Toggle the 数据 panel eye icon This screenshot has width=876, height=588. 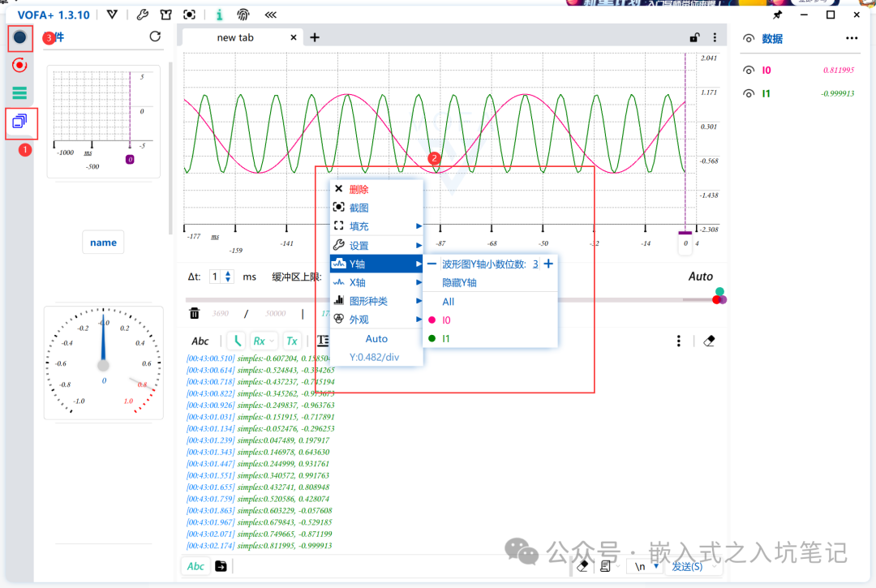tap(749, 39)
